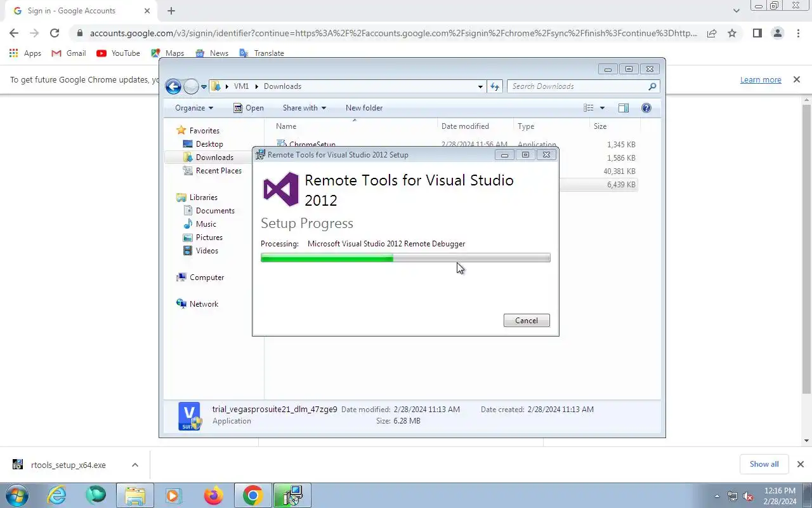Refresh the Downloads folder view
Screen dimensions: 812x508
click(x=495, y=86)
